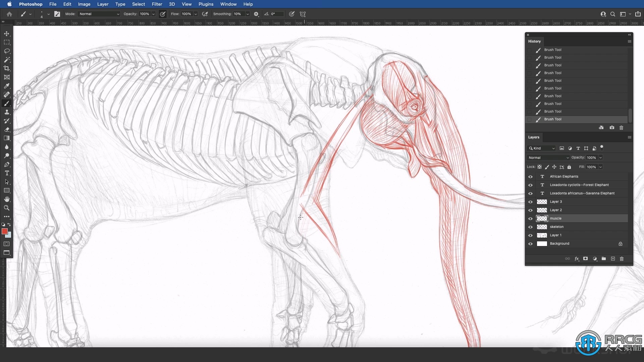Select the Frame tool
The image size is (644, 362).
(x=7, y=77)
